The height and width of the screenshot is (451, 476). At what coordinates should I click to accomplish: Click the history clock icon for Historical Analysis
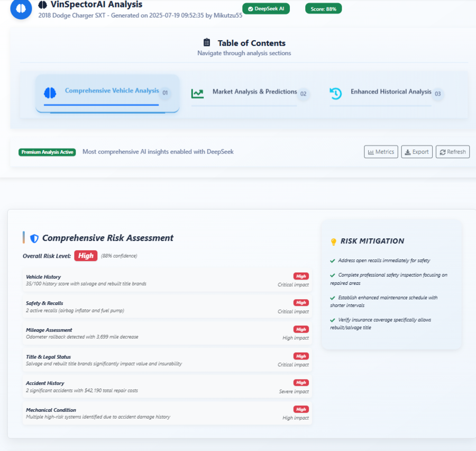[335, 93]
